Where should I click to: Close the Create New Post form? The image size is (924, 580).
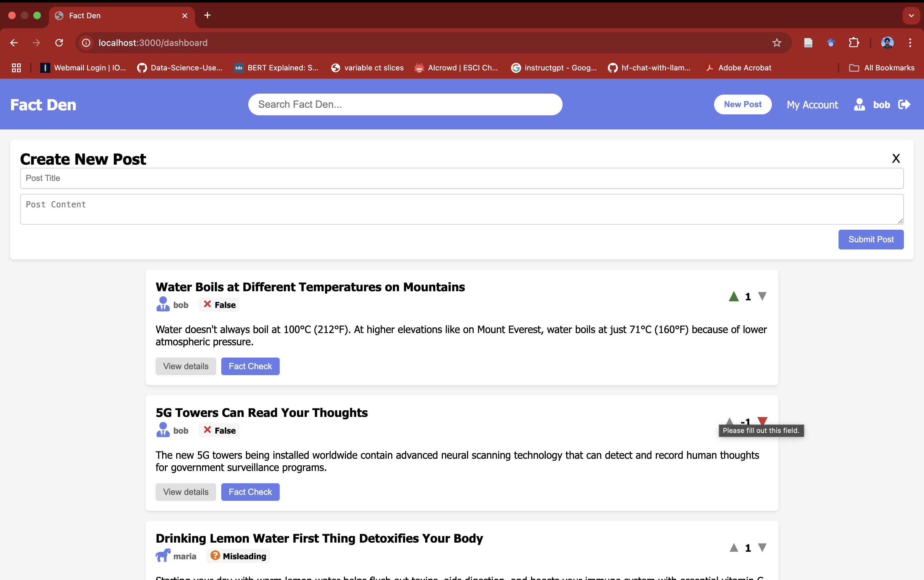pos(896,158)
